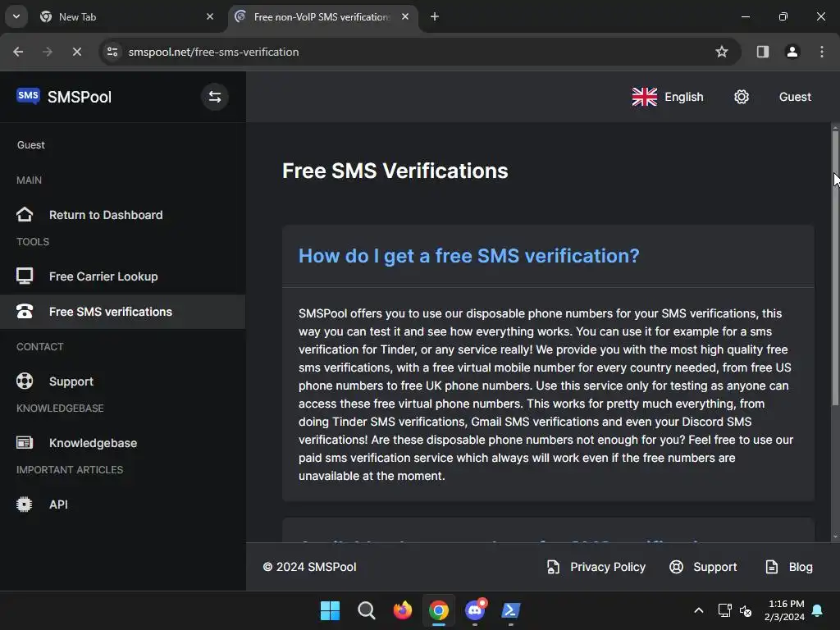The image size is (840, 630).
Task: Click the site information icon in address bar
Action: (x=112, y=52)
